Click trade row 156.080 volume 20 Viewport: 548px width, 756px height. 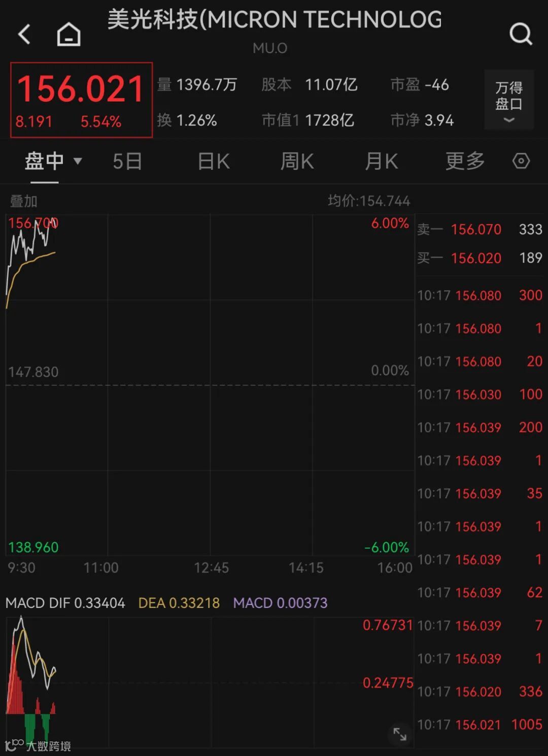point(479,362)
